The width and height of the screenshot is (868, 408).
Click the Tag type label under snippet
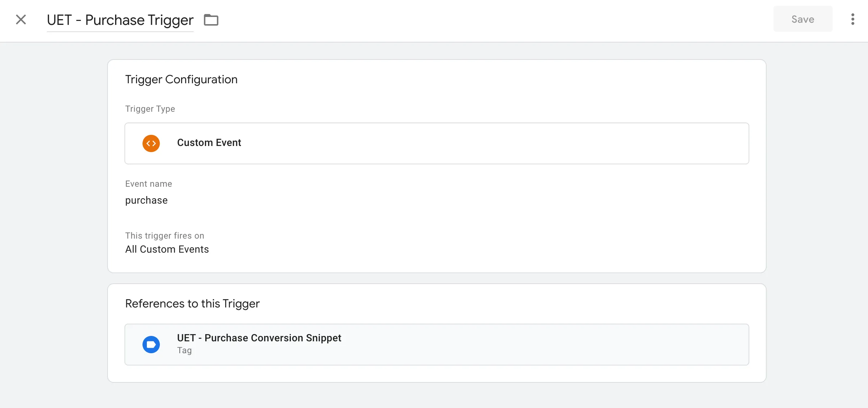pyautogui.click(x=184, y=350)
